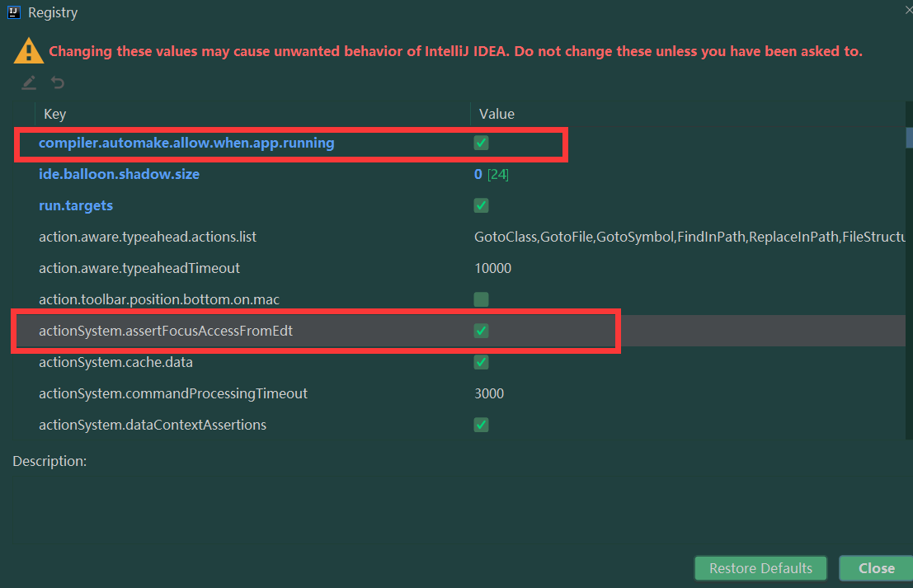Select action.aware.typeaheadTimeout key
Image resolution: width=913 pixels, height=588 pixels.
coord(139,268)
